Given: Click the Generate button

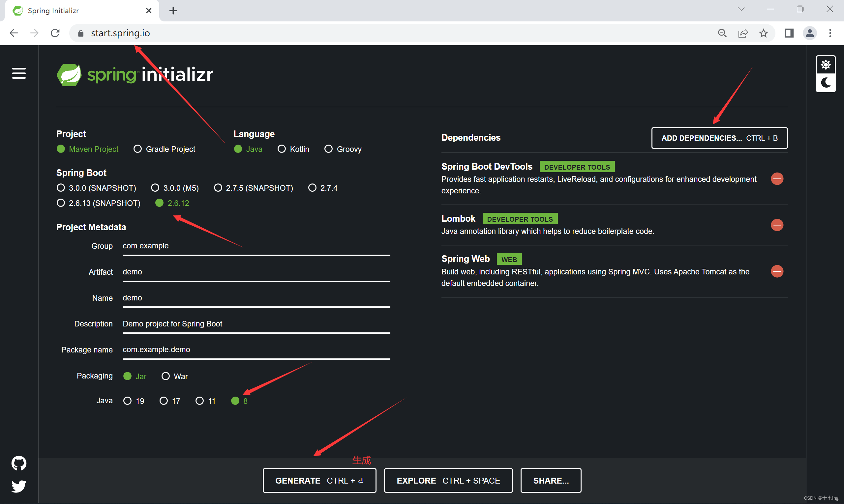Looking at the screenshot, I should point(319,480).
